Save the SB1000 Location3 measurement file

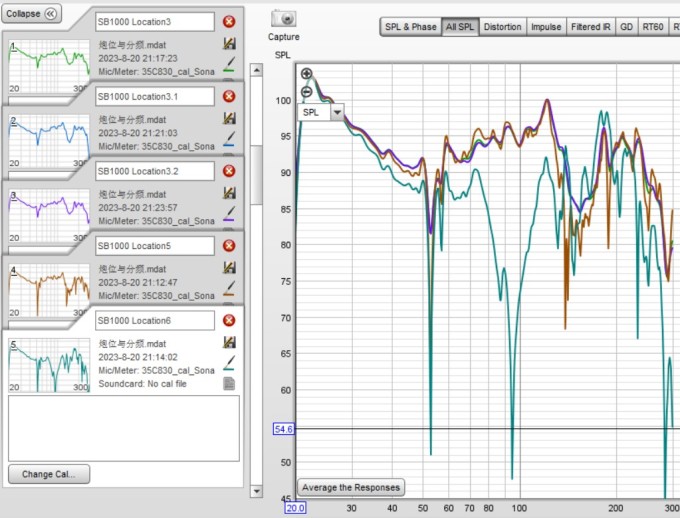coord(229,44)
